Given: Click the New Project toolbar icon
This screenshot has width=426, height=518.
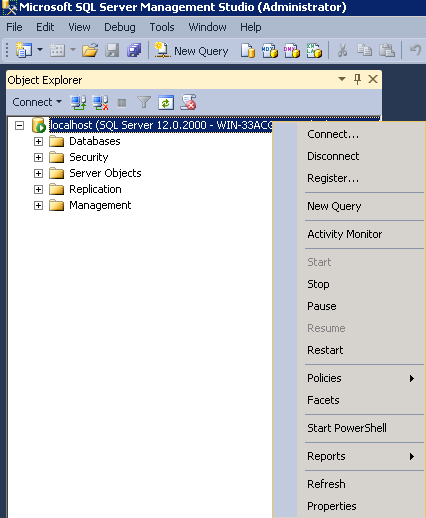Looking at the screenshot, I should click(24, 50).
